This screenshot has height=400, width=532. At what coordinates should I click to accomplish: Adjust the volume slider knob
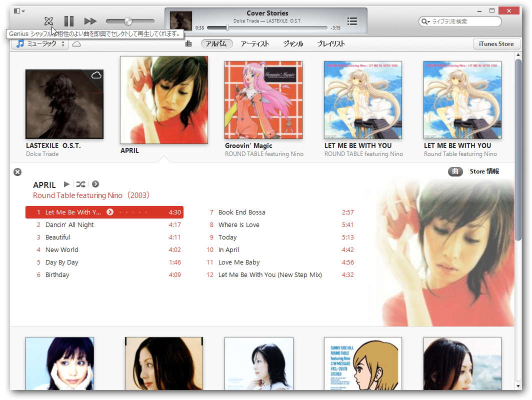(128, 21)
